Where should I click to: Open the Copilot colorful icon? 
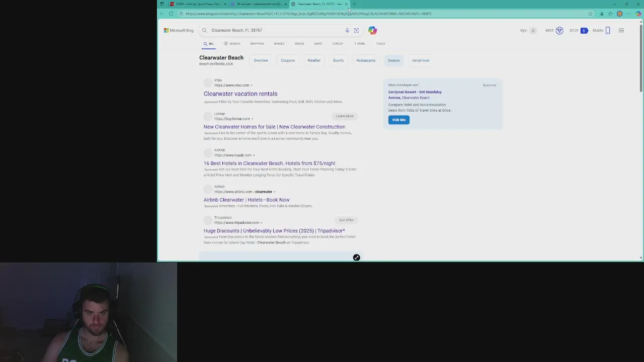click(x=372, y=30)
